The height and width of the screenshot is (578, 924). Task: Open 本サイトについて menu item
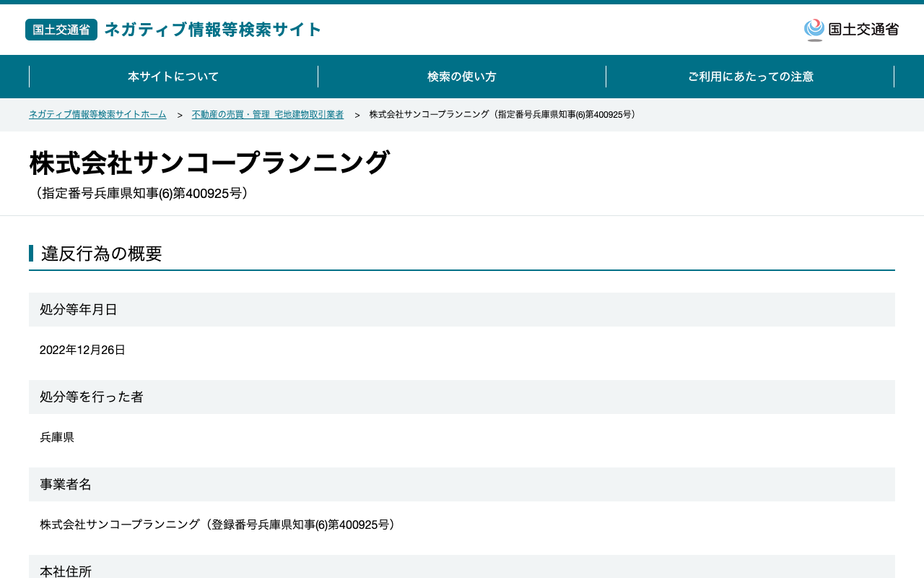[173, 77]
